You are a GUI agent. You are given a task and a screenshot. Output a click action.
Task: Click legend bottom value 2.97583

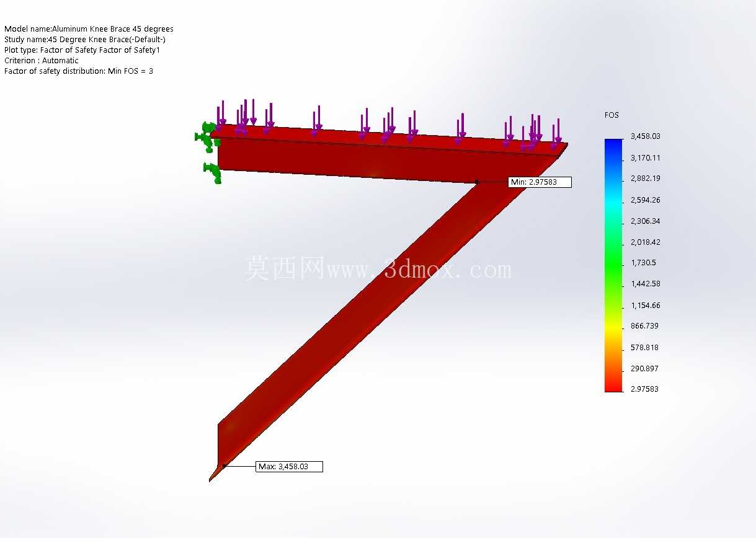tap(644, 389)
